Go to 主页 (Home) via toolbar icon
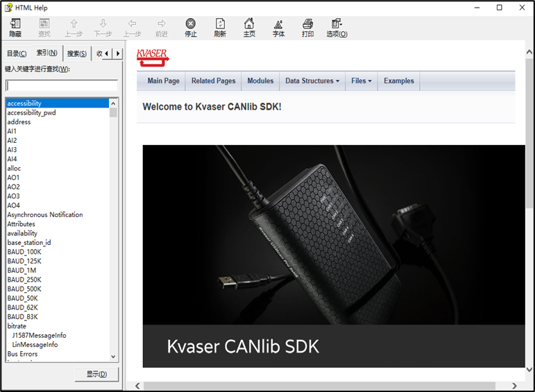 point(249,28)
